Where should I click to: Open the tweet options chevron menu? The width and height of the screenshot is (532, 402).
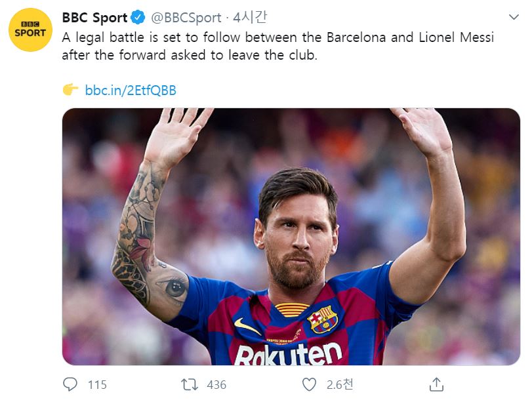pyautogui.click(x=514, y=17)
